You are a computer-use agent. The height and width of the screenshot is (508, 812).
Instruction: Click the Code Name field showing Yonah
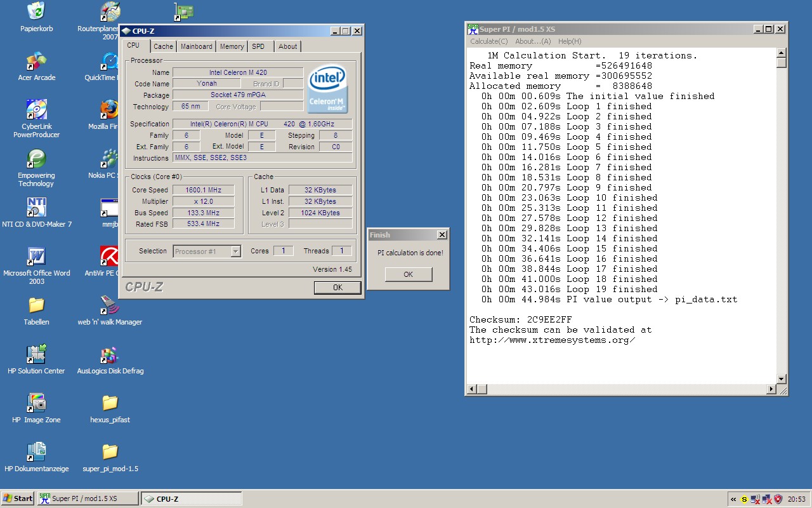point(207,84)
